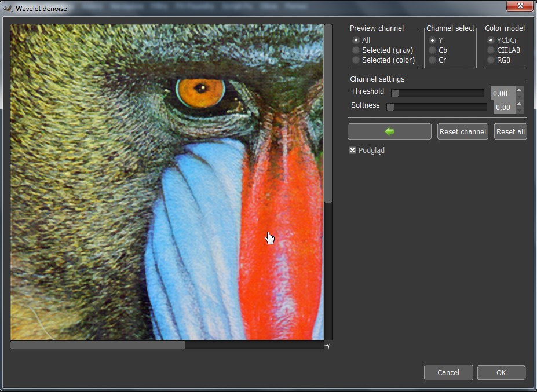This screenshot has width=537, height=392.
Task: Click the preview navigation cross icon
Action: 328,345
